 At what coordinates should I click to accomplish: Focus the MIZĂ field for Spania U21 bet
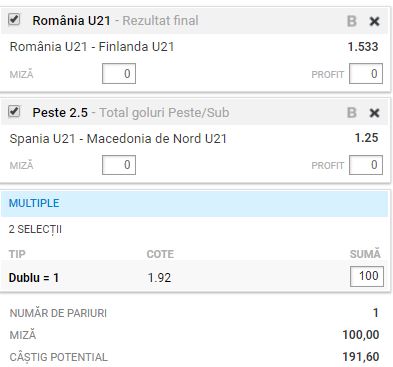(119, 165)
